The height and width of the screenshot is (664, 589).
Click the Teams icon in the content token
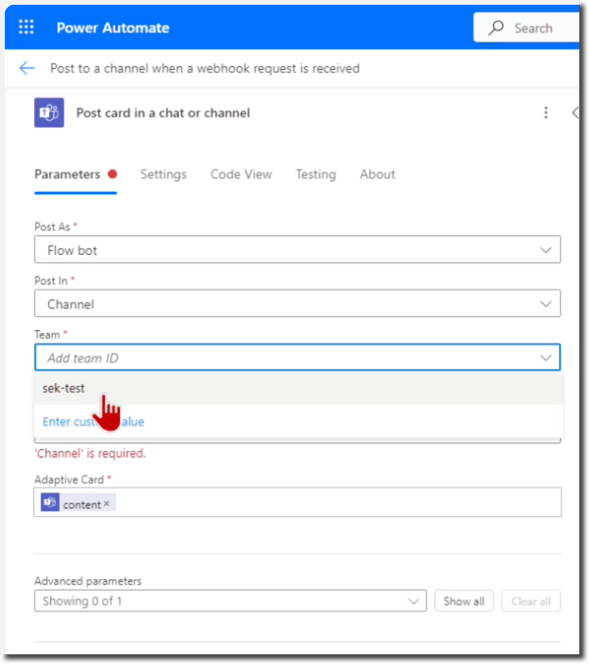[x=50, y=502]
